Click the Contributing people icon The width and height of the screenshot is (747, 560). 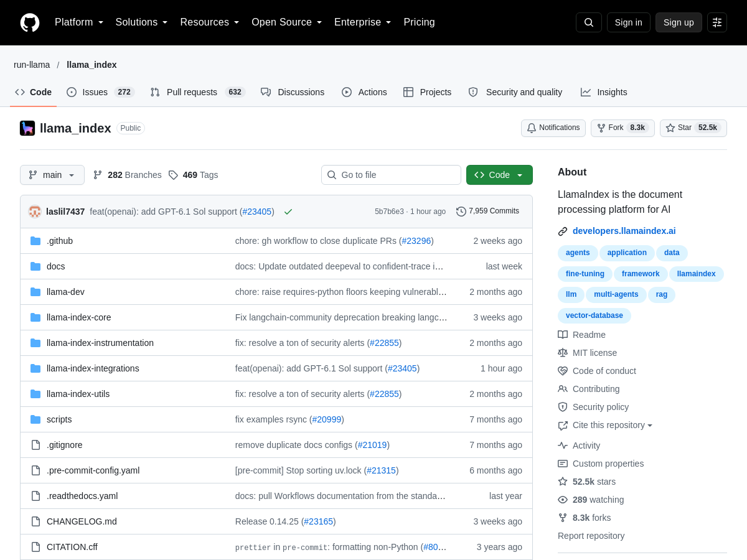563,389
